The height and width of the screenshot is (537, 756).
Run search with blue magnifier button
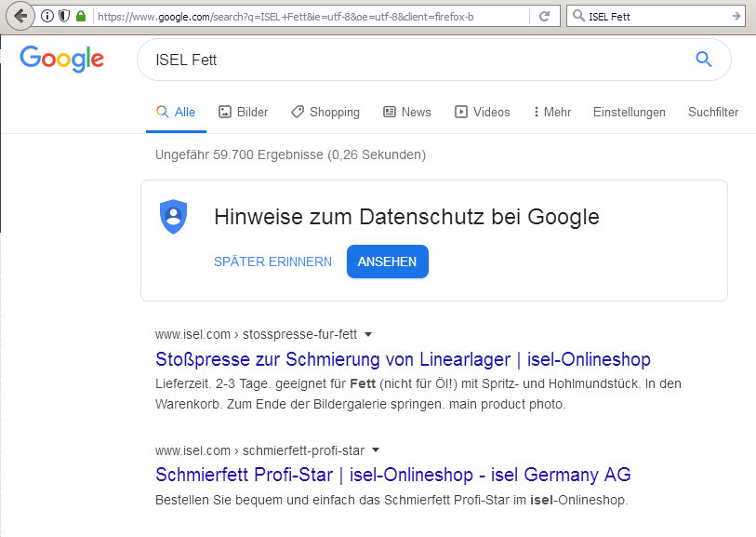point(703,60)
